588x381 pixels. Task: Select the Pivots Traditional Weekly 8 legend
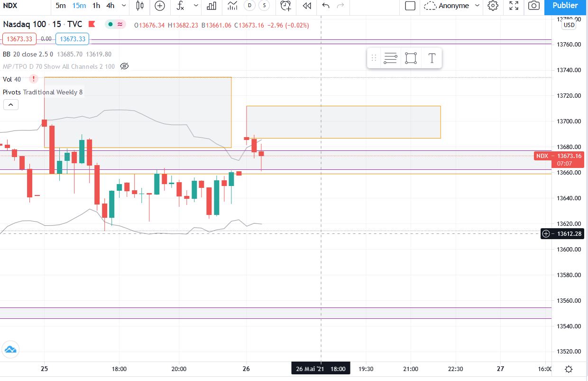(43, 92)
